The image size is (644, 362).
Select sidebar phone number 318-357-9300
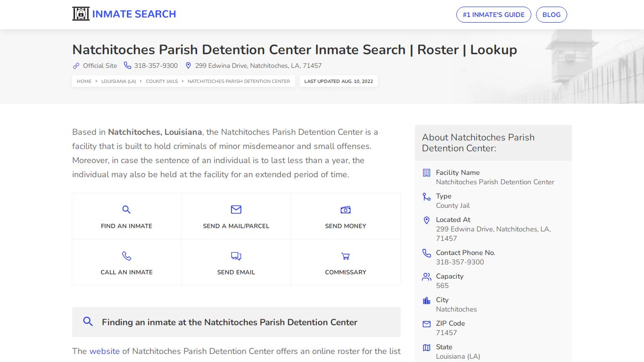click(x=460, y=262)
